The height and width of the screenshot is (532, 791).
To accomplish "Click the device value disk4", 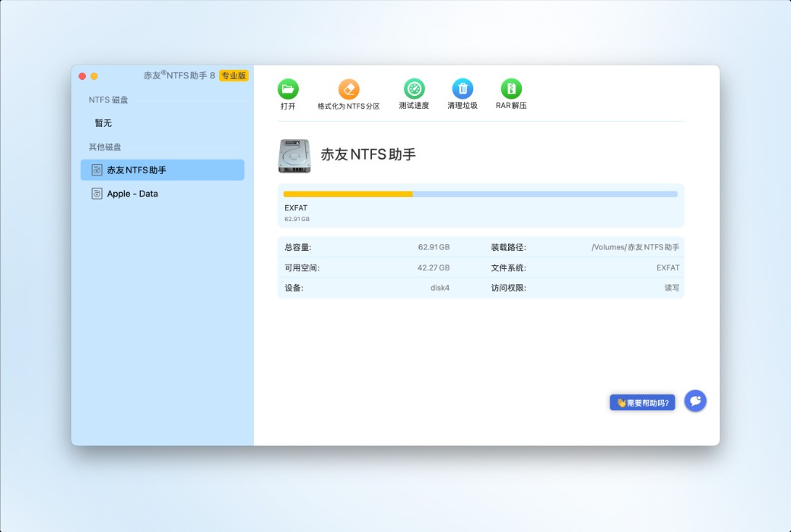I will pyautogui.click(x=440, y=288).
